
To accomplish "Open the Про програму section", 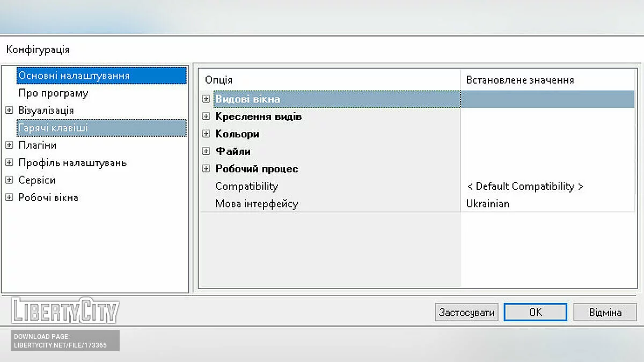I will [x=54, y=93].
